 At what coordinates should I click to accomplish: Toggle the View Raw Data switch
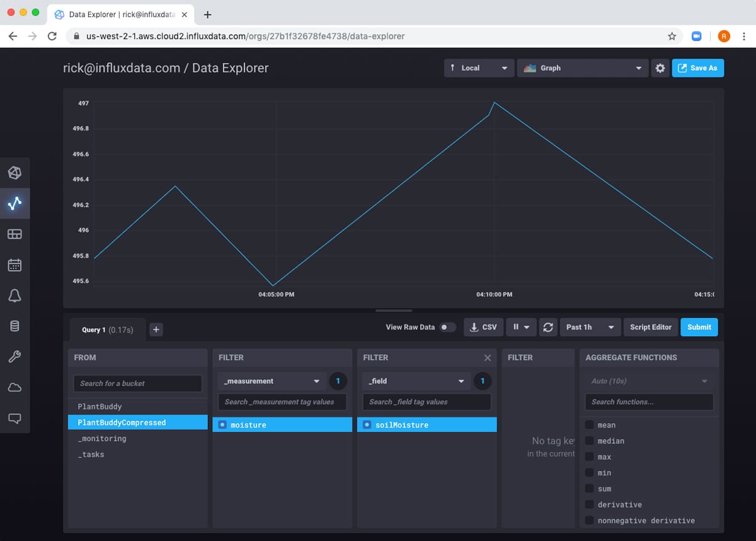pos(447,327)
